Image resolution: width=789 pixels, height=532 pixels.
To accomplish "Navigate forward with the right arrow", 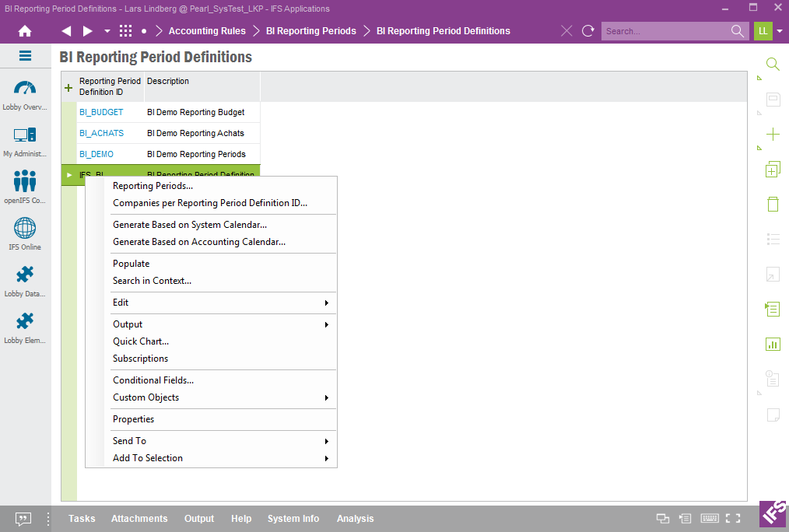I will [88, 31].
